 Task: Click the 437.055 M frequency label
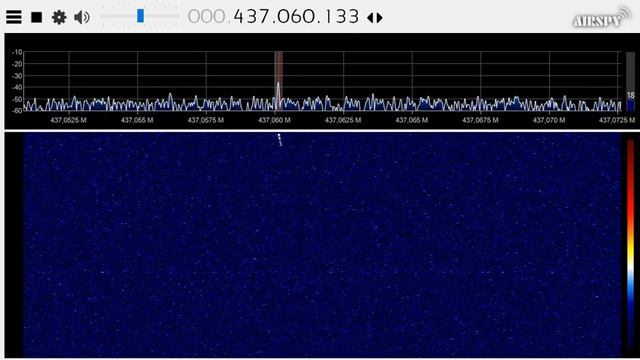pyautogui.click(x=137, y=120)
